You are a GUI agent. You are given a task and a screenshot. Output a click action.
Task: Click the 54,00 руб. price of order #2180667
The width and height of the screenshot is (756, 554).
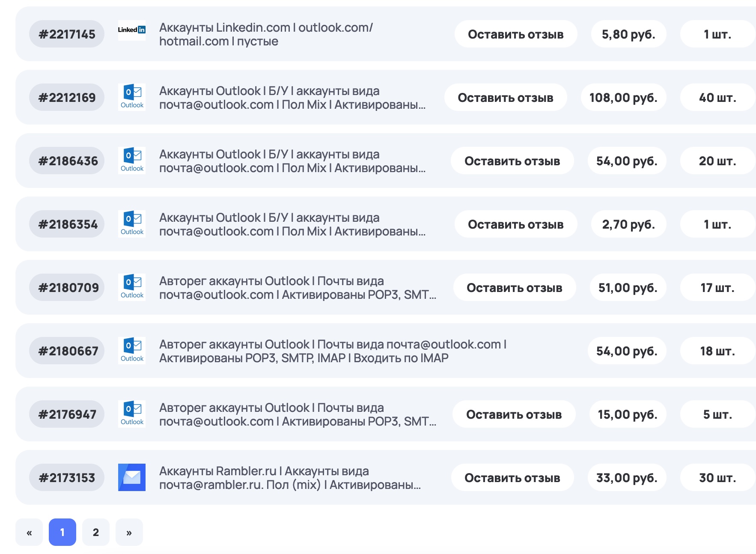click(x=627, y=351)
